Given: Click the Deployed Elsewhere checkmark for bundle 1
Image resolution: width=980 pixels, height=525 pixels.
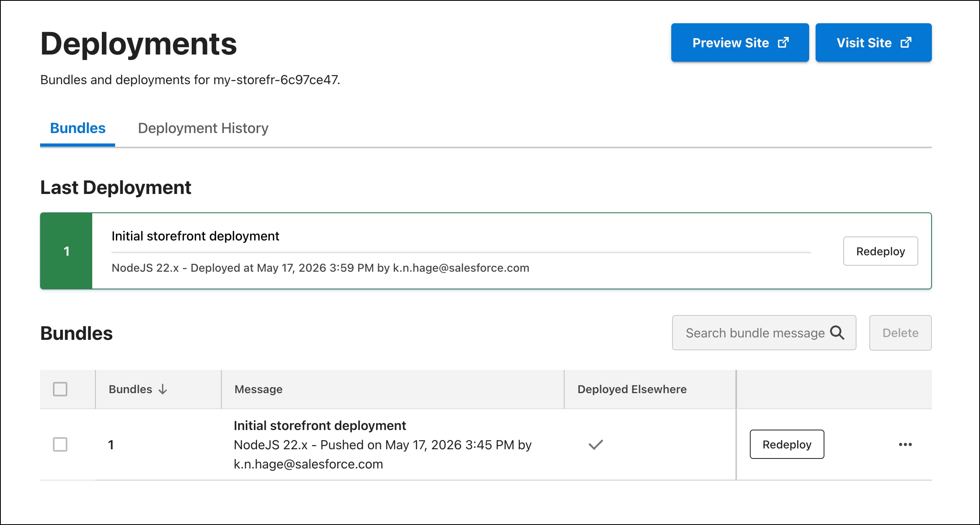Looking at the screenshot, I should tap(596, 444).
